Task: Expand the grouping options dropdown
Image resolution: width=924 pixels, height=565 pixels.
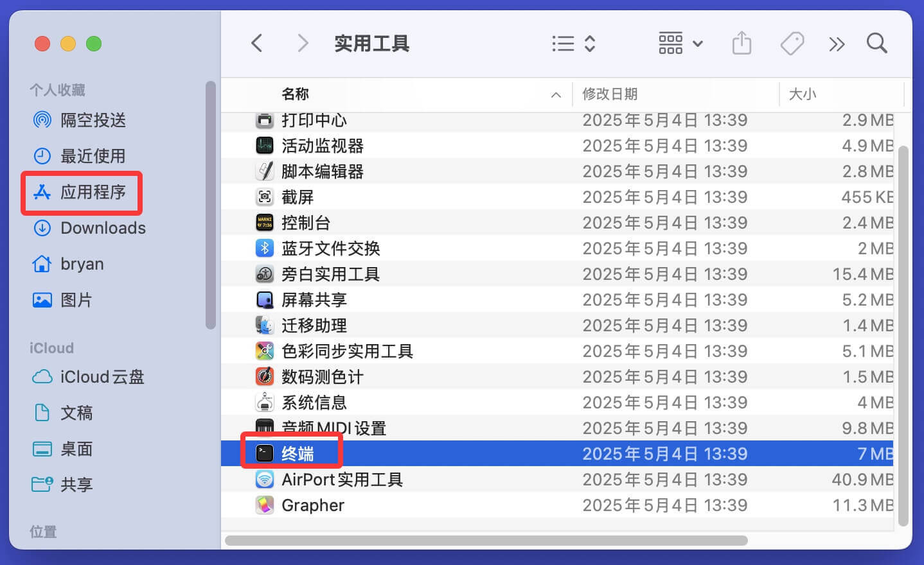Action: [680, 44]
